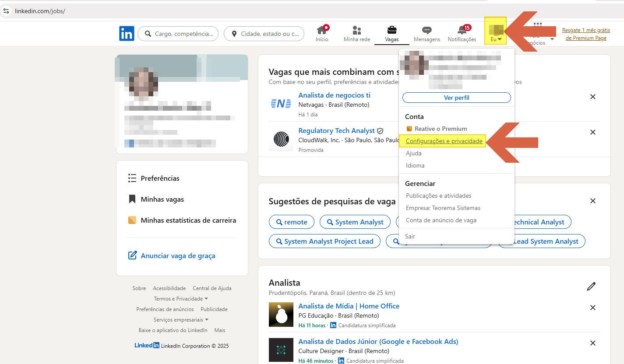
Task: Click the Sobre footer link
Action: point(139,288)
